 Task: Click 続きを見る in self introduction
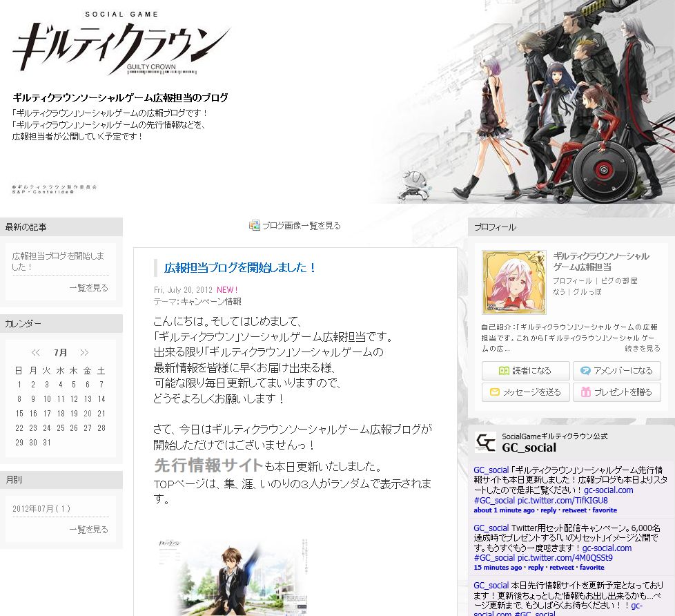click(643, 348)
